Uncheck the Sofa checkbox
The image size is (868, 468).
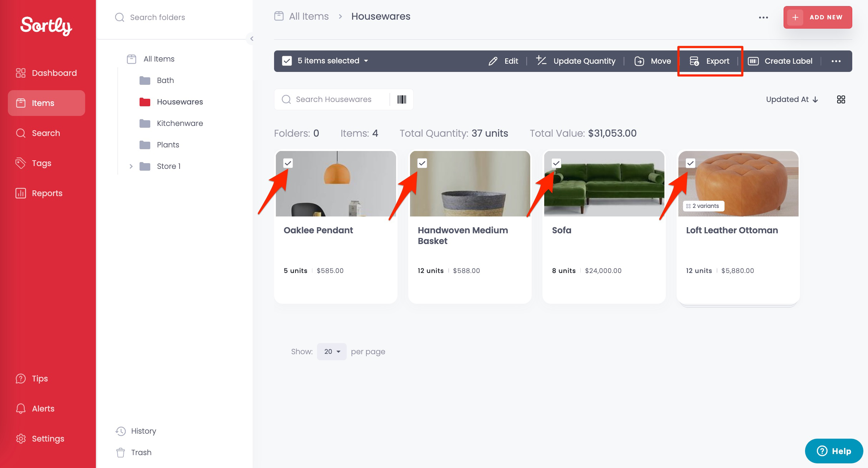556,163
